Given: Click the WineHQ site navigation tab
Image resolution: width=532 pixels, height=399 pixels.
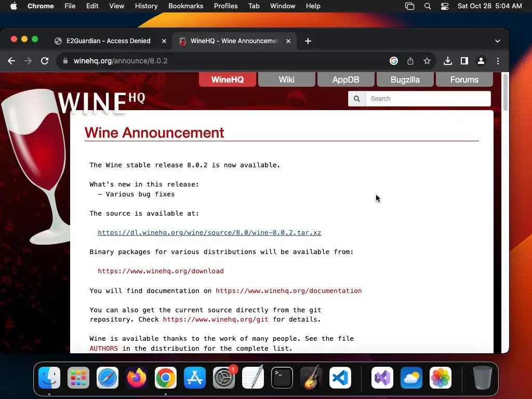Looking at the screenshot, I should tap(228, 79).
